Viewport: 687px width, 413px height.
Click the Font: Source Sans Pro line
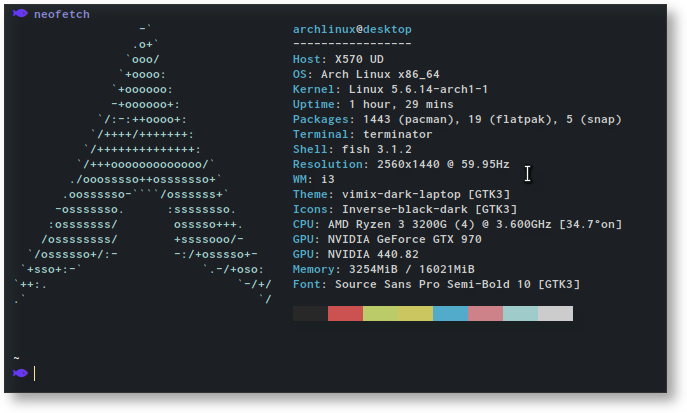click(x=436, y=284)
